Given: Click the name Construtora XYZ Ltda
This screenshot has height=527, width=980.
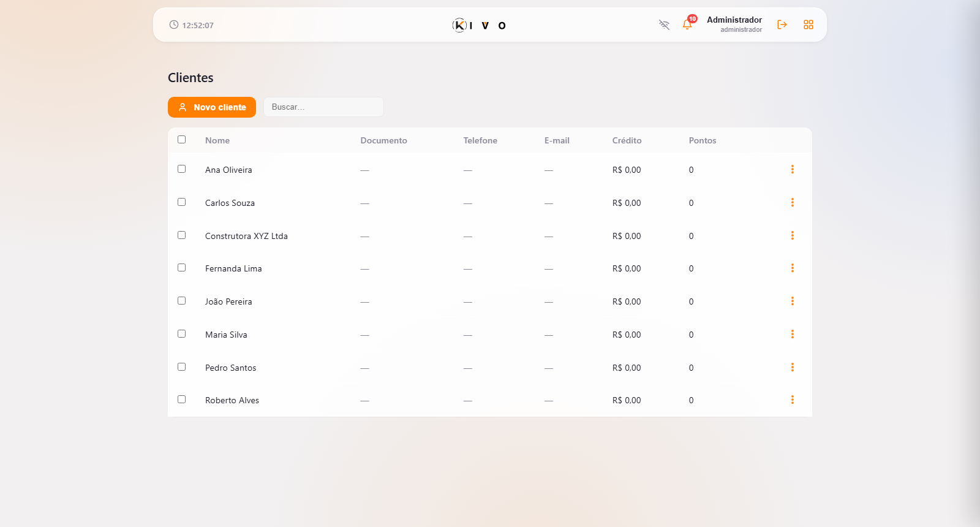Looking at the screenshot, I should [x=246, y=236].
